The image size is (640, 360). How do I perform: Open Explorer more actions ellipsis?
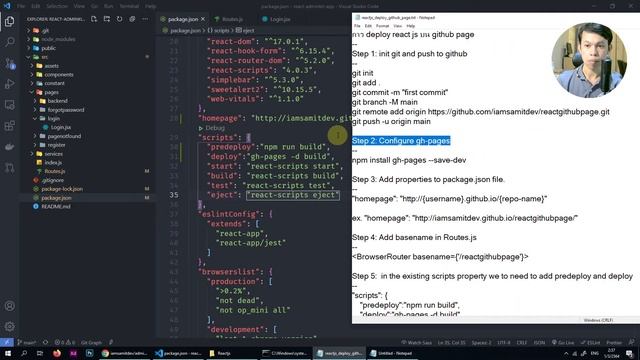pos(145,19)
